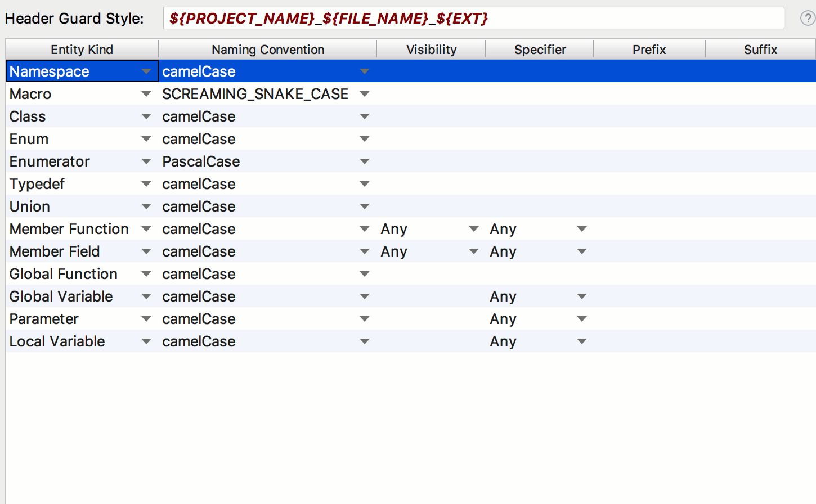Click the Suffix column header
This screenshot has height=504, width=816.
coord(760,49)
